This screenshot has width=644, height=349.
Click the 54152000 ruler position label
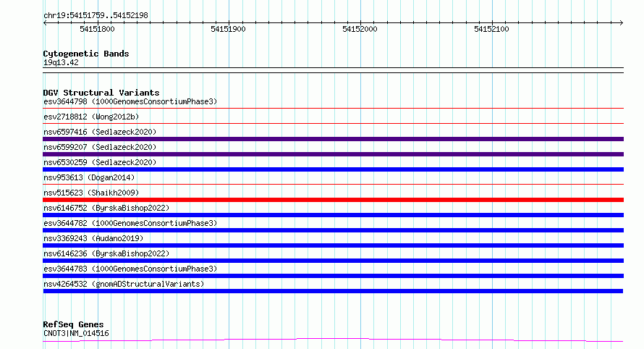point(360,29)
